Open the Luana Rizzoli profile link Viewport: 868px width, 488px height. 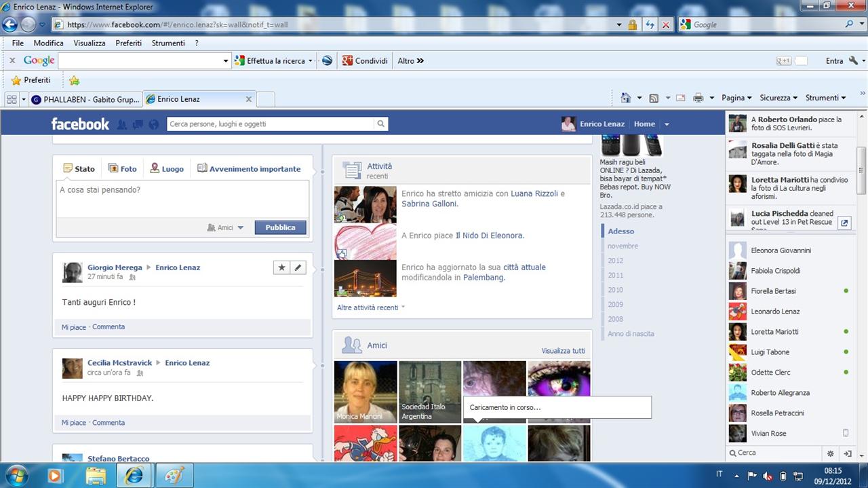click(x=534, y=193)
